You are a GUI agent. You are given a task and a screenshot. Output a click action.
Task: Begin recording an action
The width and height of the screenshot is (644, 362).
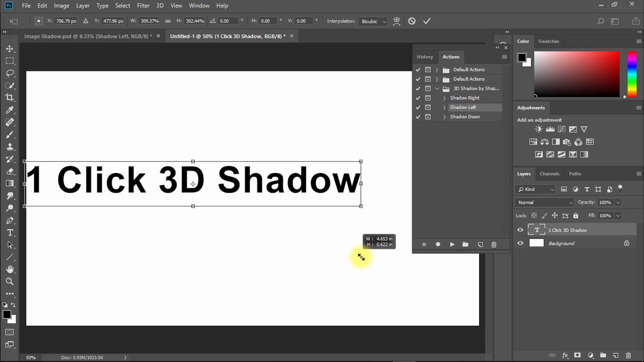click(438, 244)
